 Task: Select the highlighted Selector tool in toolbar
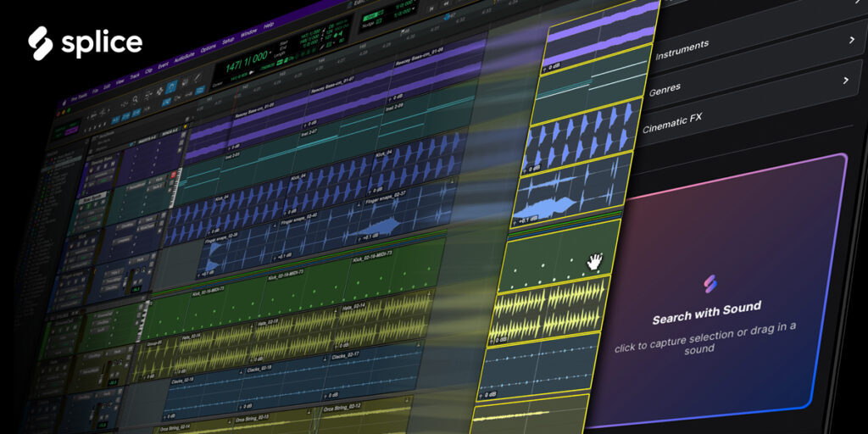tap(170, 86)
